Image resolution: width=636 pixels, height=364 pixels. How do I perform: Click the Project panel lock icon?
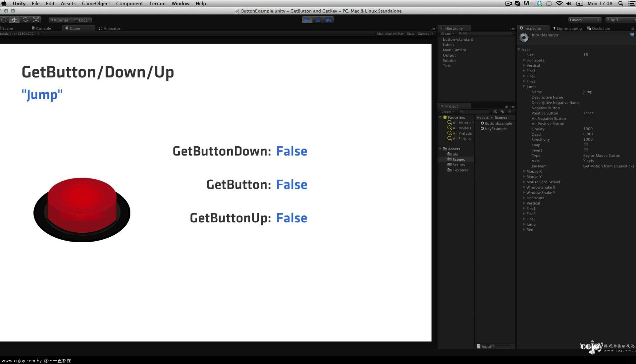(x=506, y=106)
